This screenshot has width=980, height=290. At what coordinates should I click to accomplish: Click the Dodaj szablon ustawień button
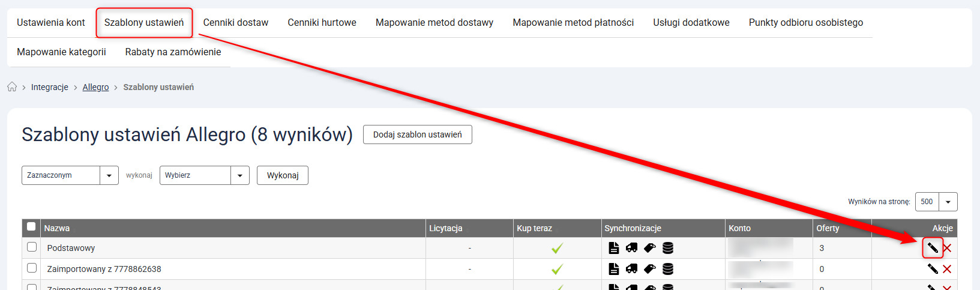pos(417,134)
